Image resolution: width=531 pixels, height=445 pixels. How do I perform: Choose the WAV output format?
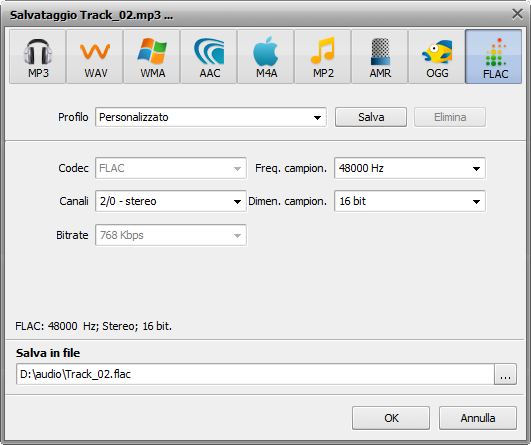coord(95,57)
